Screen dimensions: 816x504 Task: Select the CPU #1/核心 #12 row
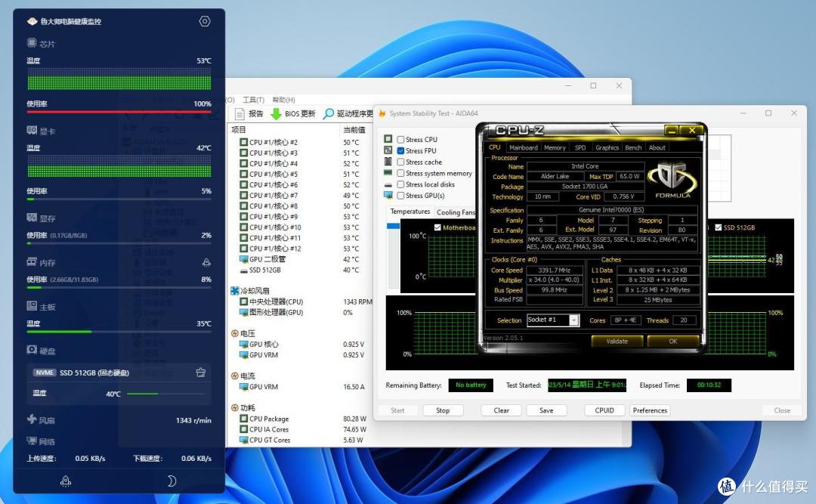[299, 249]
